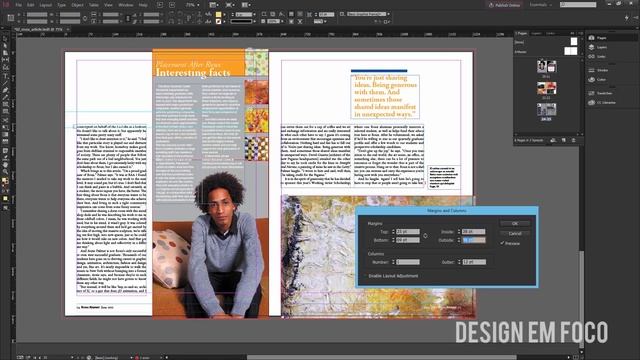
Task: Click the Create new page icon in Pages panel
Action: point(564,140)
